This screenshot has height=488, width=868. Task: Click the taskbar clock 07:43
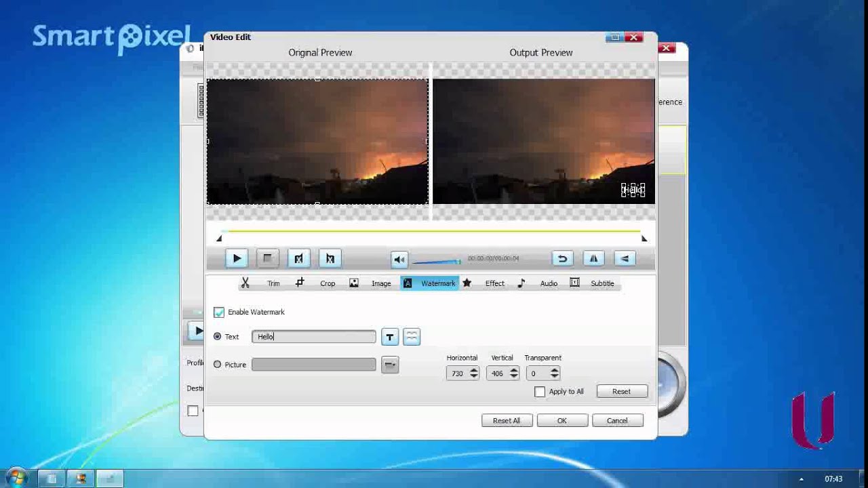[x=833, y=479]
